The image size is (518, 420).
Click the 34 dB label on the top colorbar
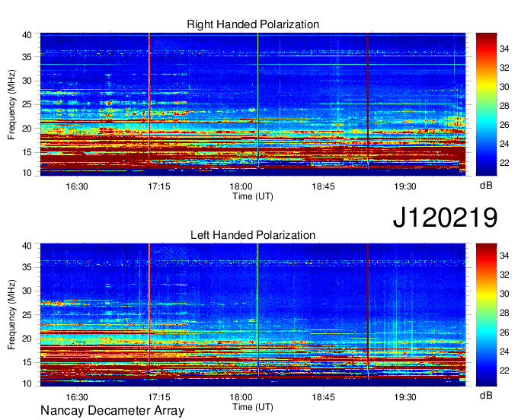[x=504, y=49]
